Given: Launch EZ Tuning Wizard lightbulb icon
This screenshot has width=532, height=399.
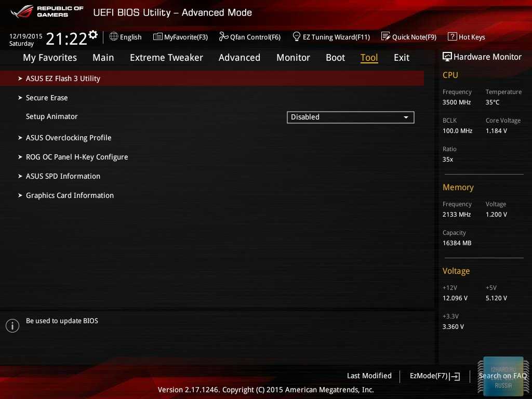Looking at the screenshot, I should tap(297, 37).
